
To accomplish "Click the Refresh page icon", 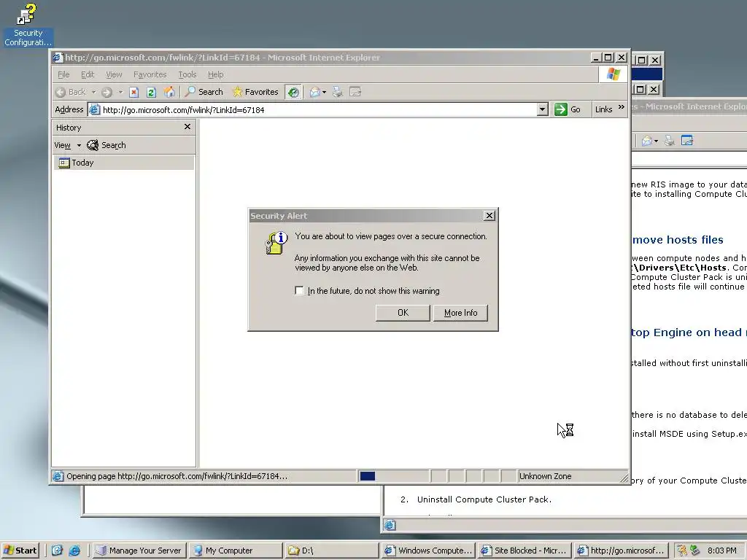I will point(152,92).
